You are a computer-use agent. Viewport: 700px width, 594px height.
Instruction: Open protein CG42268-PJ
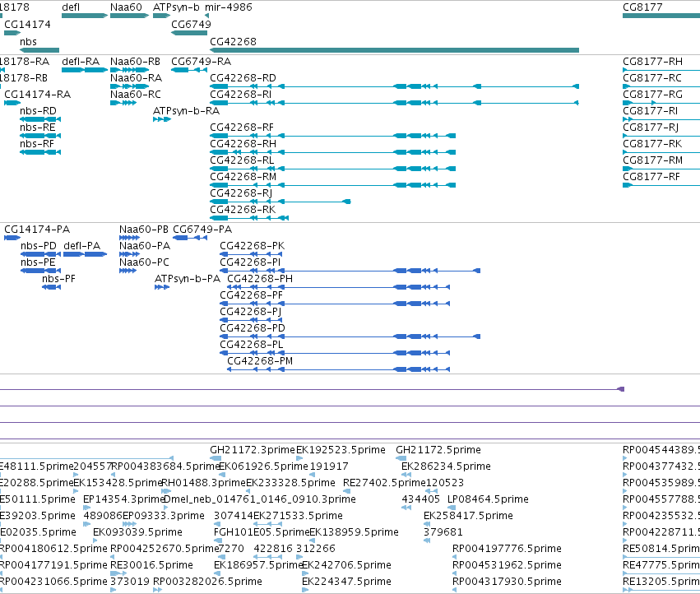point(250,312)
